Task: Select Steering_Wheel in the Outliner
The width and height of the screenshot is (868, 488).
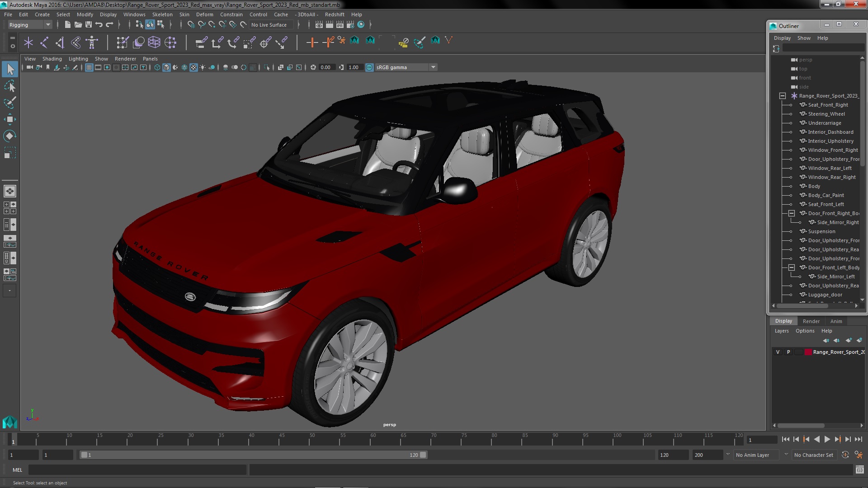Action: 826,114
